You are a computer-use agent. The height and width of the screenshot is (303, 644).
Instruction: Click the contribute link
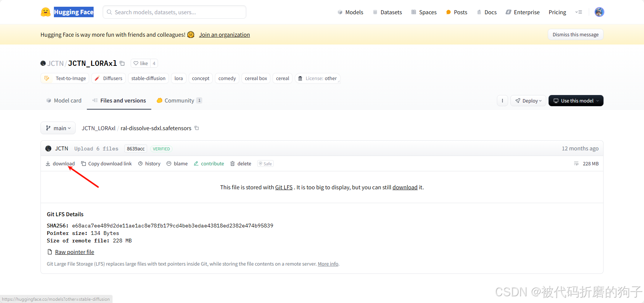(209, 163)
